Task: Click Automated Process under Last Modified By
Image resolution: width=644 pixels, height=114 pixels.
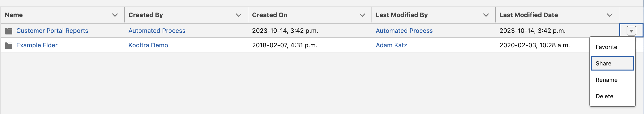Action: click(x=404, y=31)
